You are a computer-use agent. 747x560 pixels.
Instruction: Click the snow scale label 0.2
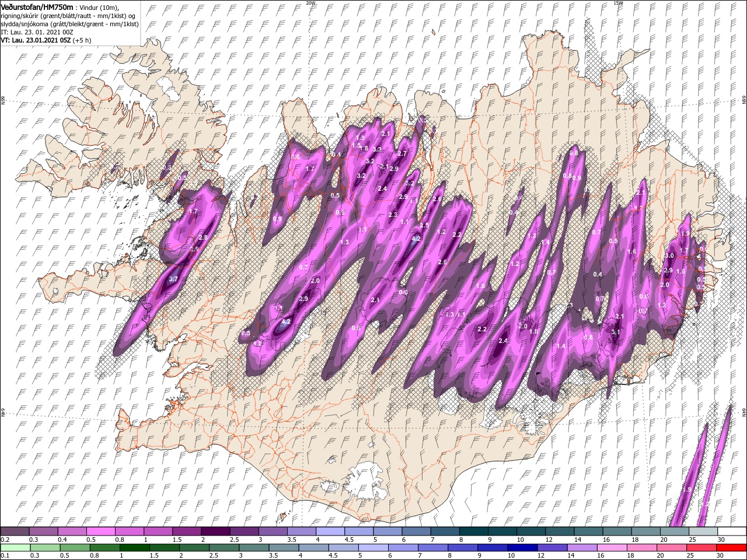coord(5,540)
